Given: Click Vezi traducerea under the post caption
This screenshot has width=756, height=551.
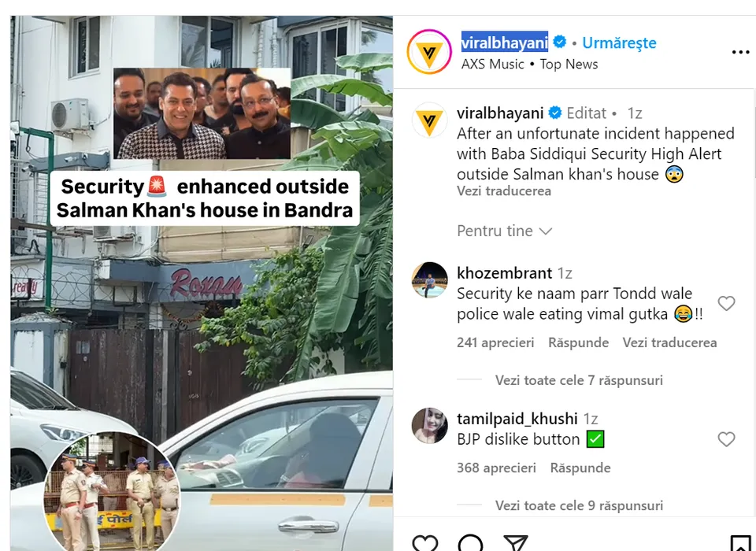Looking at the screenshot, I should (504, 191).
